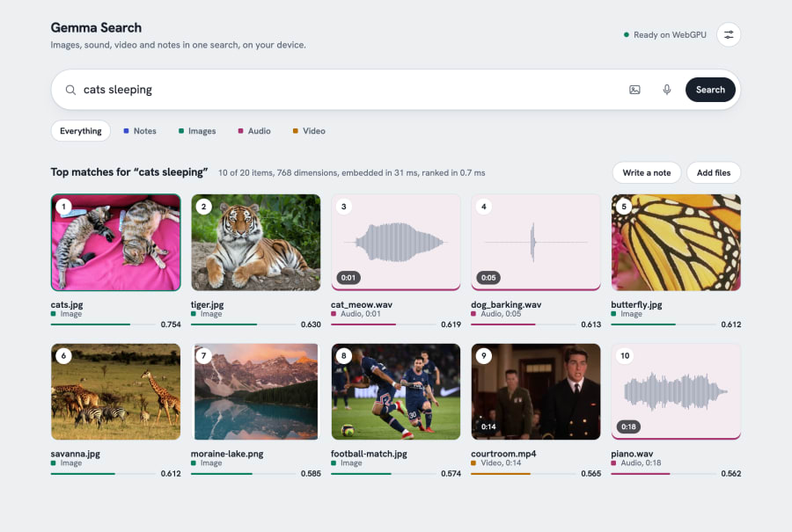Click the microphone voice search icon
Screen dimensions: 792x532
667,90
